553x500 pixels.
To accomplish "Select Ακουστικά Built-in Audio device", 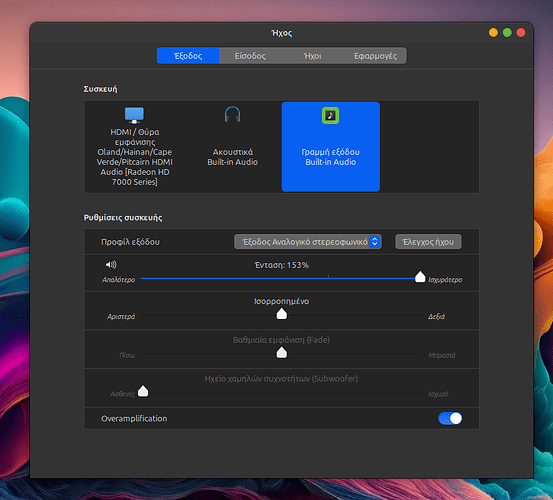I will click(x=232, y=147).
